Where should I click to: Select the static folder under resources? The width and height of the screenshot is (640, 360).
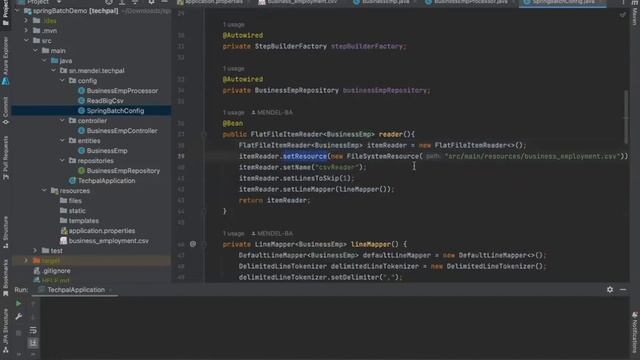[x=77, y=211]
